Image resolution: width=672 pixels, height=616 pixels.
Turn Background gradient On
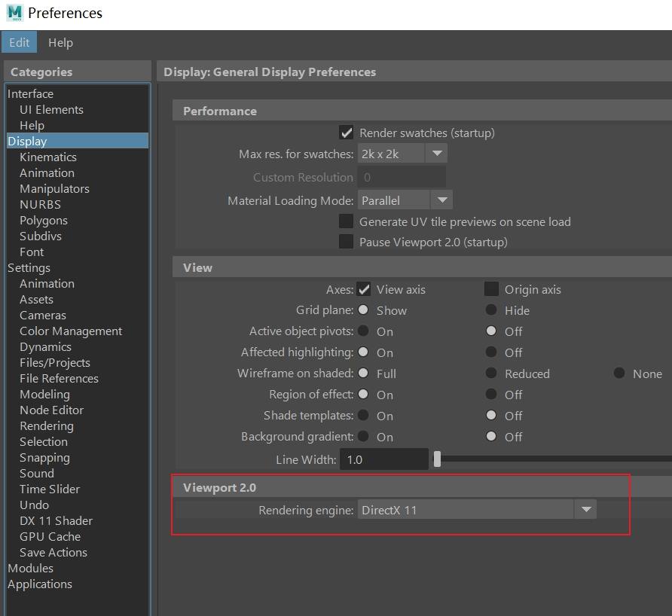coord(363,436)
